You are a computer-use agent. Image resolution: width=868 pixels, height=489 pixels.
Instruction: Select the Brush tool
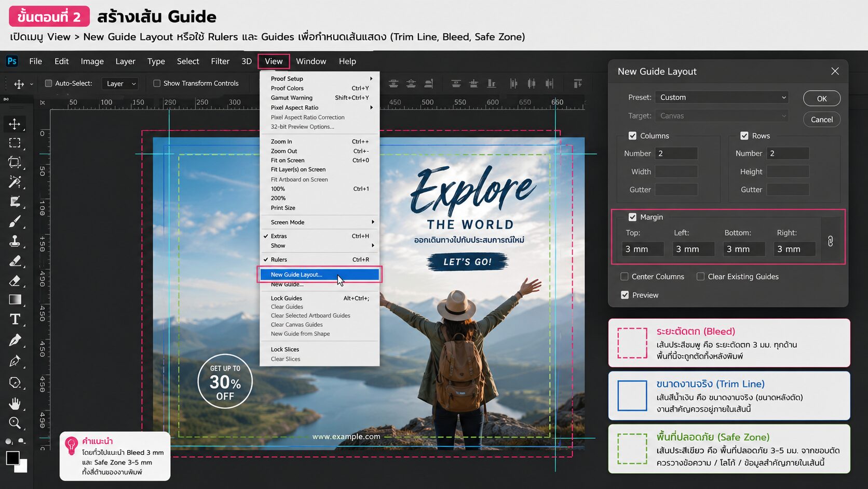[15, 222]
